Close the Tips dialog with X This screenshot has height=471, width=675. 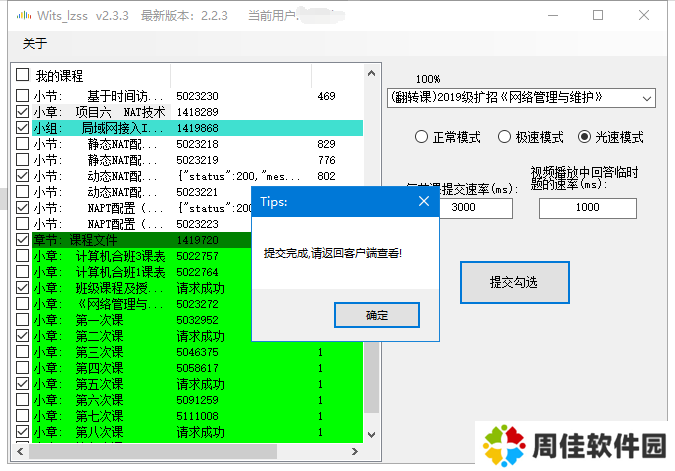tap(423, 201)
